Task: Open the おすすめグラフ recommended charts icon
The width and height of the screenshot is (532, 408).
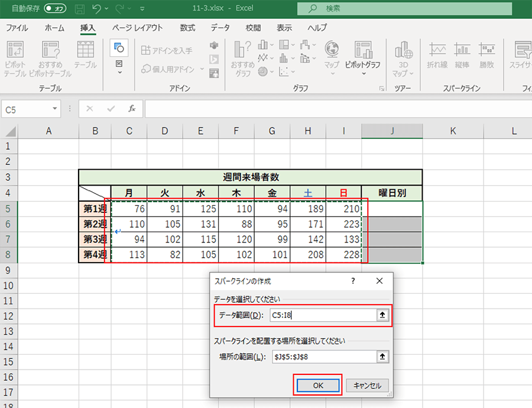Action: click(242, 52)
